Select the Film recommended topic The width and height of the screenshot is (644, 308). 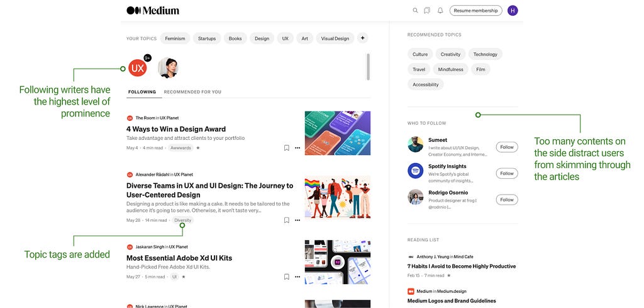[x=480, y=69]
